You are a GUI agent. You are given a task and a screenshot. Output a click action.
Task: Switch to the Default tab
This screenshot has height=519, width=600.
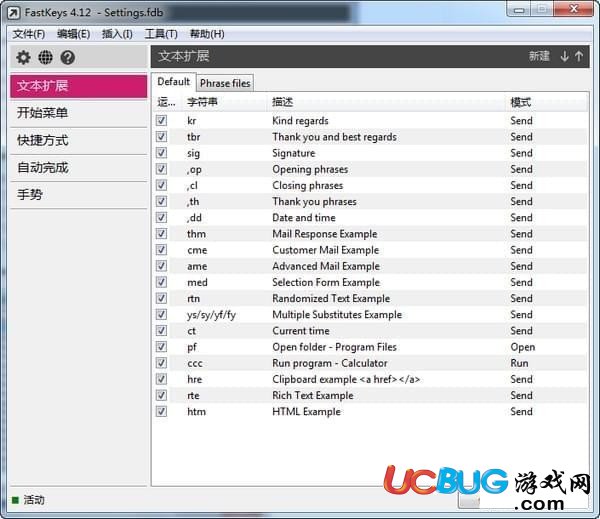174,82
